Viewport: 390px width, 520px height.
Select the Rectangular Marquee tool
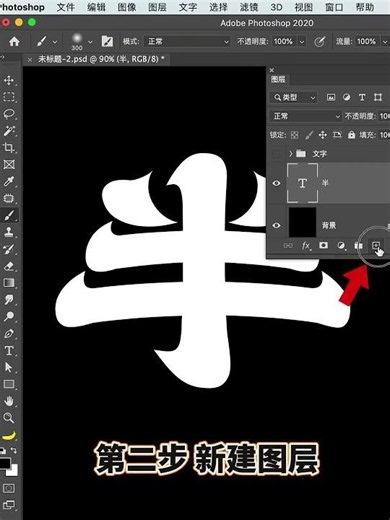coord(9,97)
